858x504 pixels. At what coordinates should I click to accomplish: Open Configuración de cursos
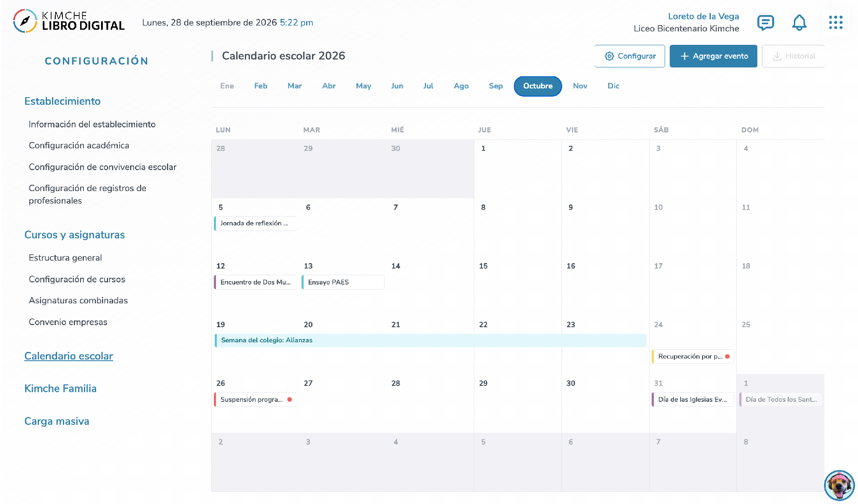pos(77,279)
